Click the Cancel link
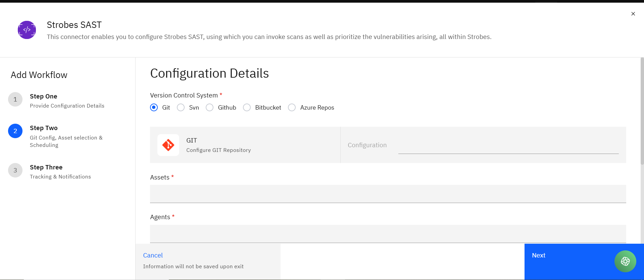 pyautogui.click(x=153, y=255)
